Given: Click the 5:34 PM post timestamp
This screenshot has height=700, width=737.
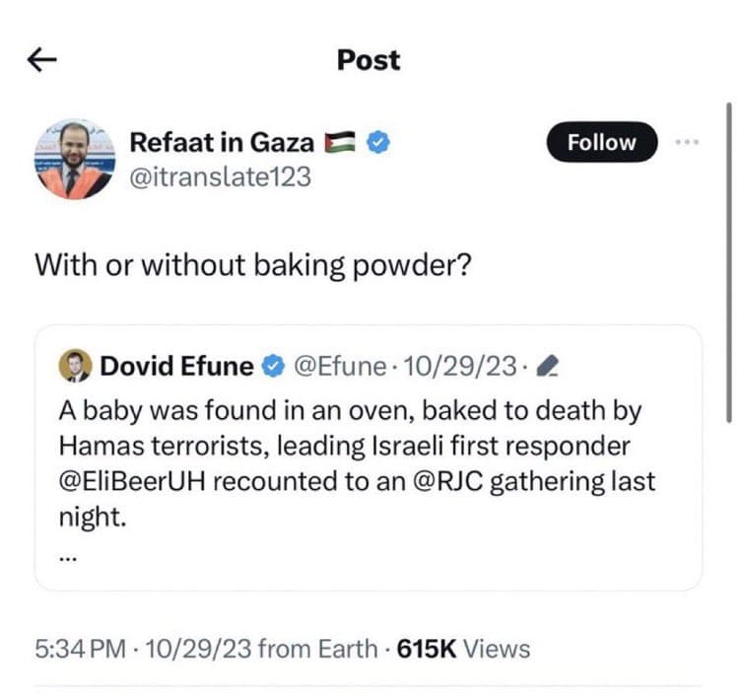Looking at the screenshot, I should pyautogui.click(x=81, y=649).
